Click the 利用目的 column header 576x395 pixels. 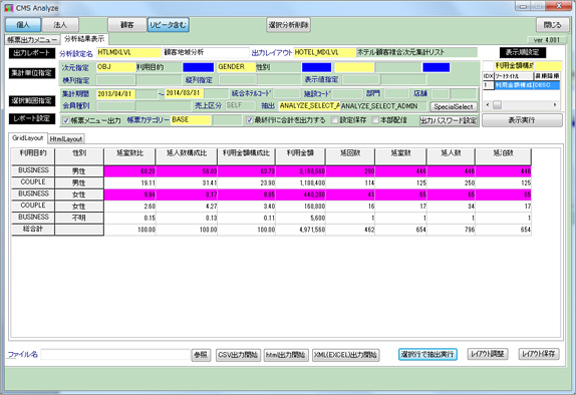33,156
